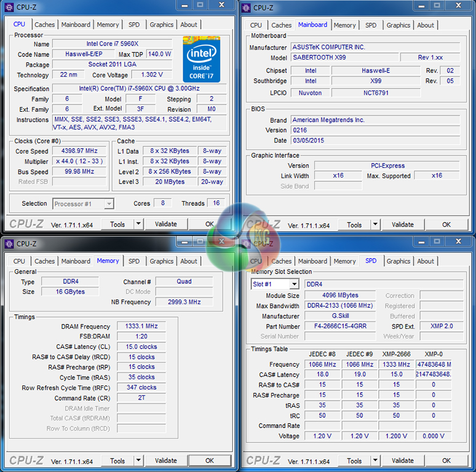
Task: Minimize the CPU-Z window showing SPD timings table
Action: 419,242
